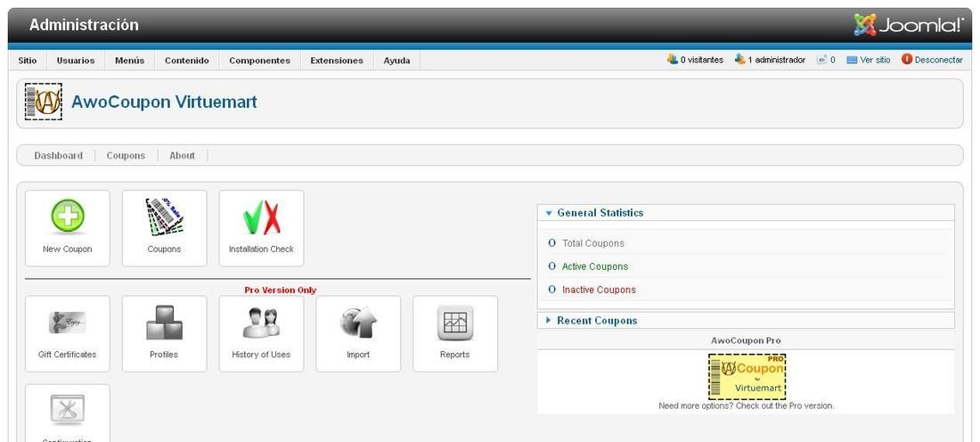This screenshot has width=980, height=442.
Task: Open the Usuarios menu
Action: tap(76, 61)
